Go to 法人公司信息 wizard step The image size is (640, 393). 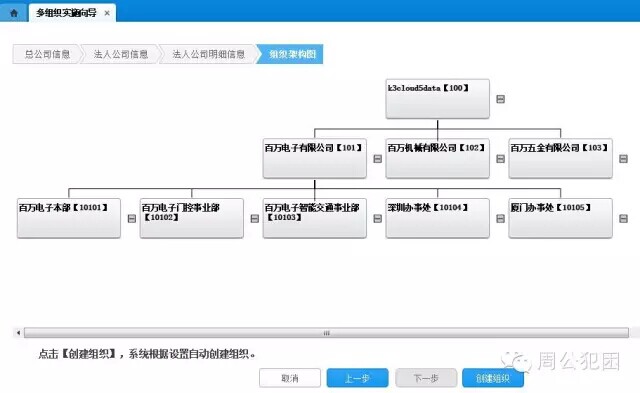[x=121, y=54]
